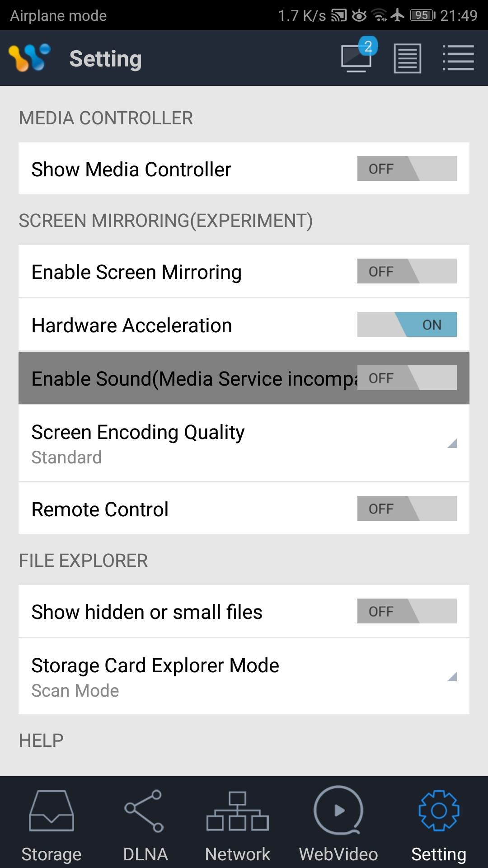Enable the Remote Control switch

coord(407,509)
